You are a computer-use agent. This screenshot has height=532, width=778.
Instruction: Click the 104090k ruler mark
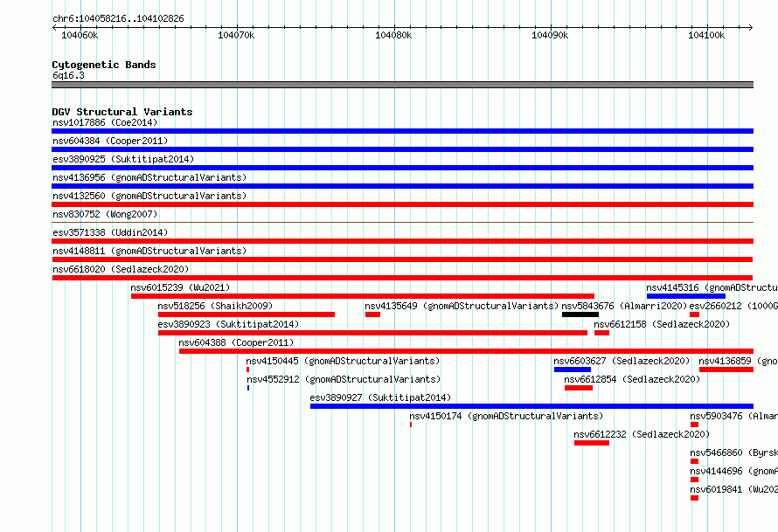coord(550,36)
